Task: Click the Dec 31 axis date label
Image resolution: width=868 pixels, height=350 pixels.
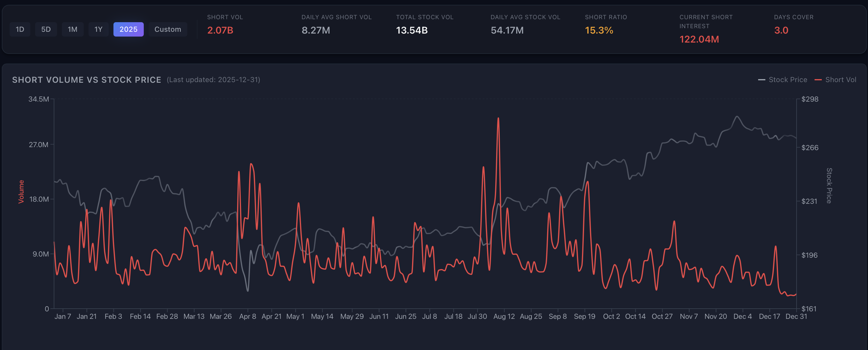Action: coord(796,316)
